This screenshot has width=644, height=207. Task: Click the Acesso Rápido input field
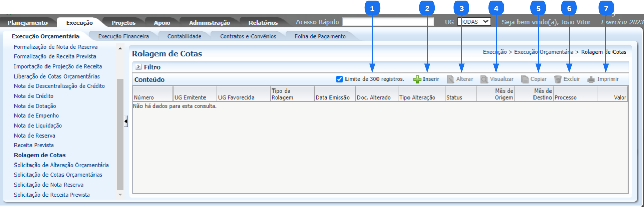tap(388, 22)
